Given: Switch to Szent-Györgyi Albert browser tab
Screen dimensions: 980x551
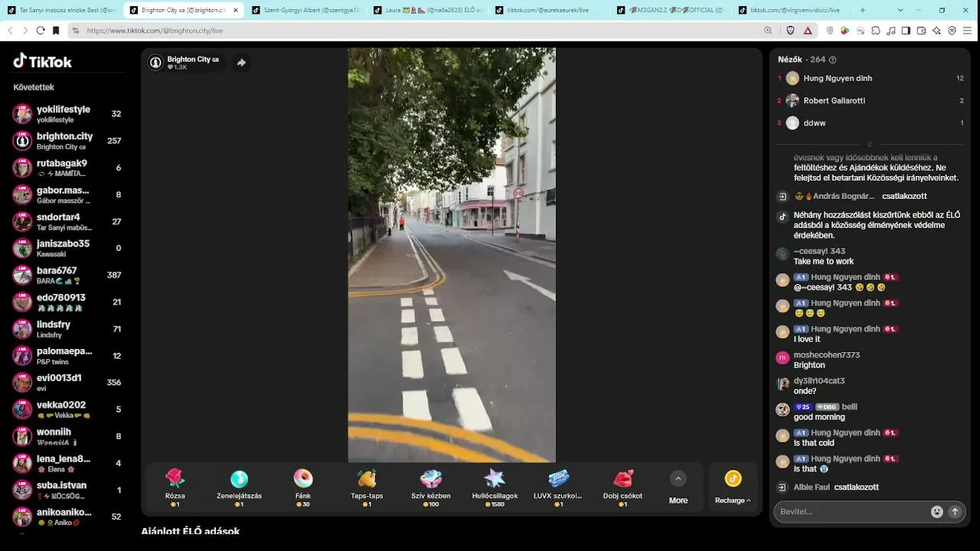Looking at the screenshot, I should 305,11.
